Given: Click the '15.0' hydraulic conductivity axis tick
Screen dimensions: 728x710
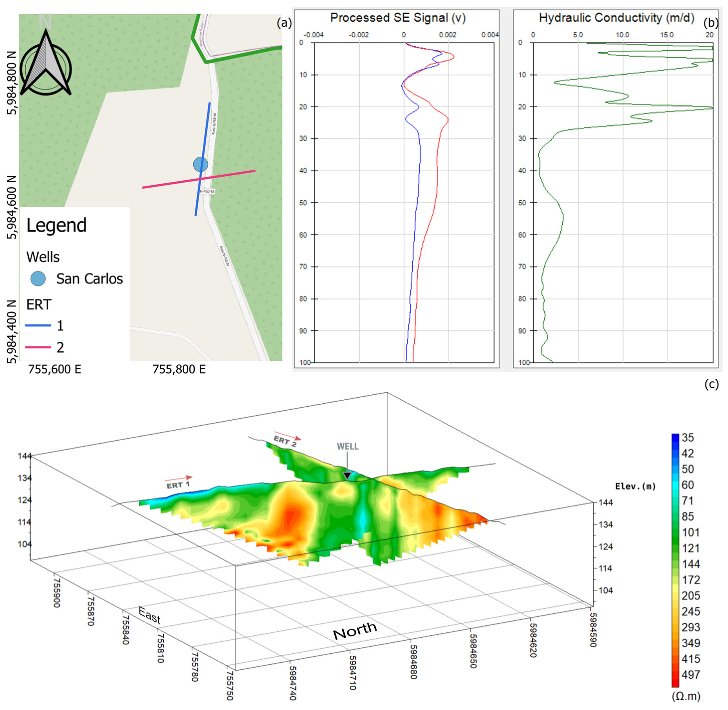Looking at the screenshot, I should 667,35.
